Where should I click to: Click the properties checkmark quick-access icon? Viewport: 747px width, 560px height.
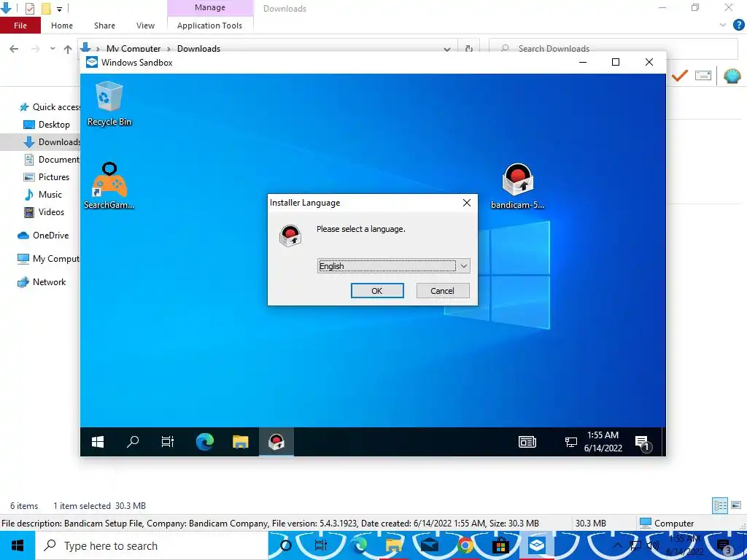point(29,9)
